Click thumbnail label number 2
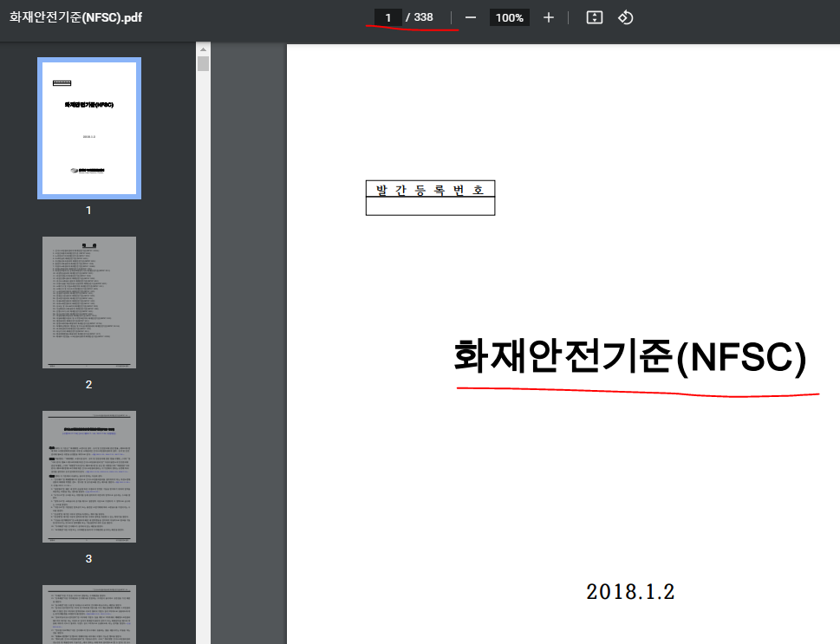Image resolution: width=840 pixels, height=644 pixels. [89, 385]
